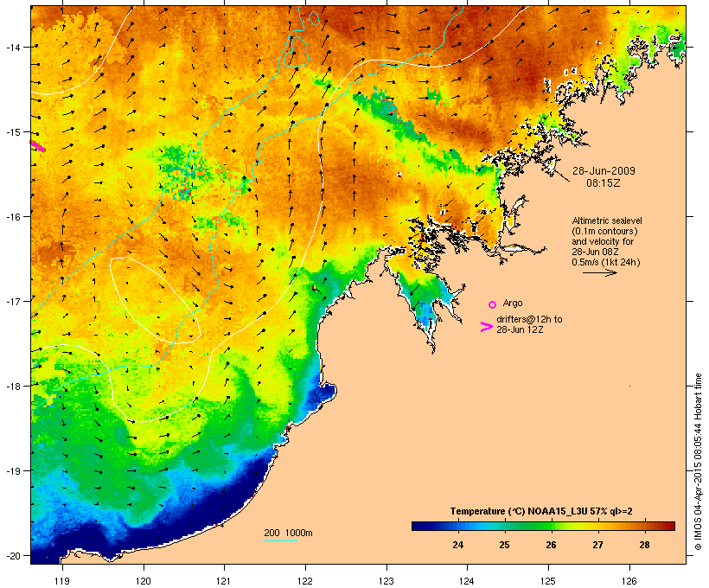Viewport: 709px width, 588px height.
Task: Click the 'Argo' legend label
Action: point(513,303)
